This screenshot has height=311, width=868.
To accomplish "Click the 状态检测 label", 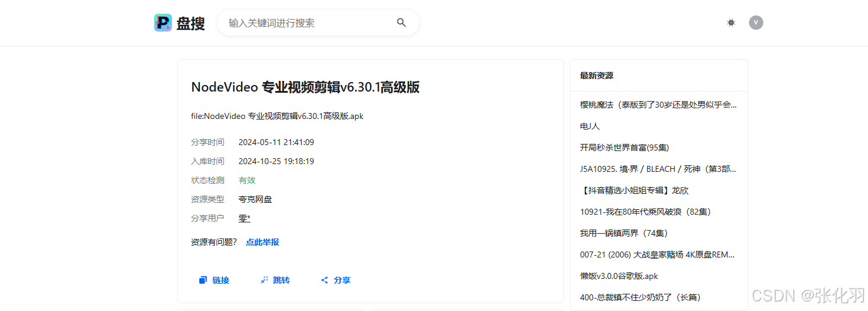I will click(x=208, y=180).
